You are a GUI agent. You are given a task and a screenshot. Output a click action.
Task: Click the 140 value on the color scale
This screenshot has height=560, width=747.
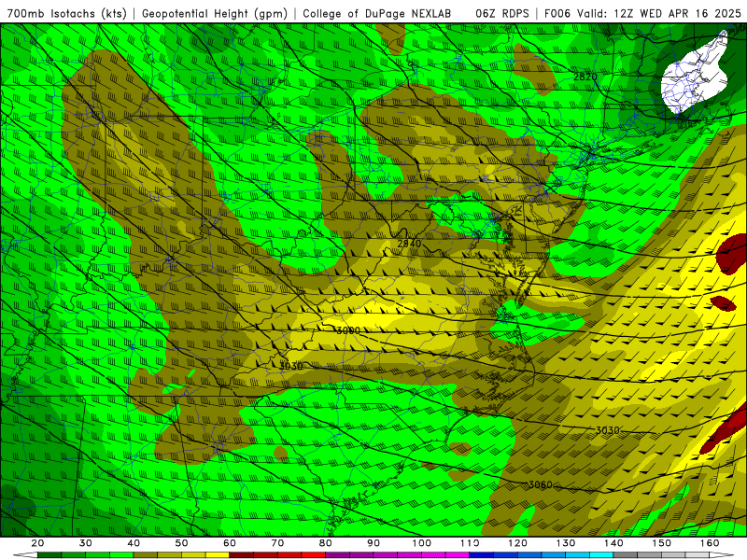(613, 543)
